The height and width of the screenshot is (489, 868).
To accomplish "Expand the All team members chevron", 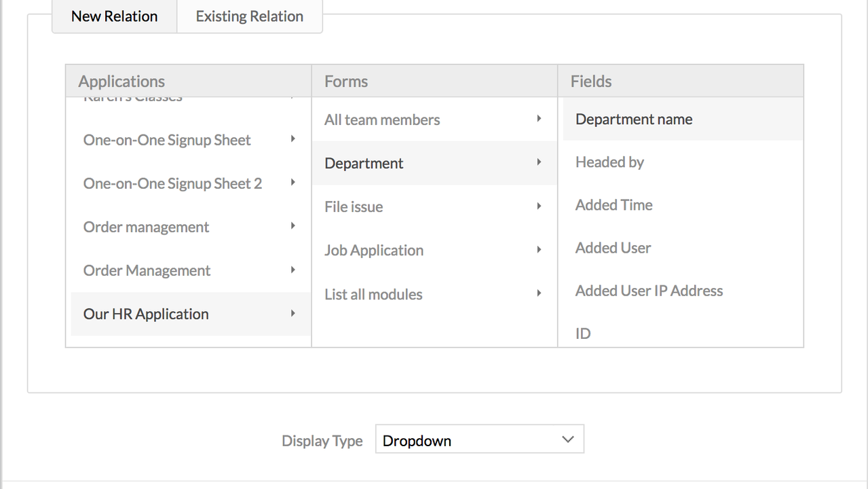I will pos(538,120).
